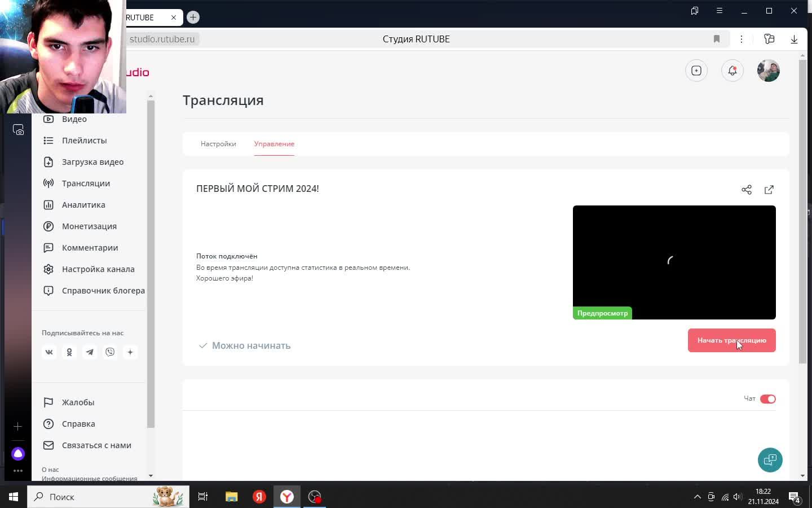Screen dimensions: 812x508
Task: Click the taskbar Поиск search box
Action: click(x=108, y=497)
